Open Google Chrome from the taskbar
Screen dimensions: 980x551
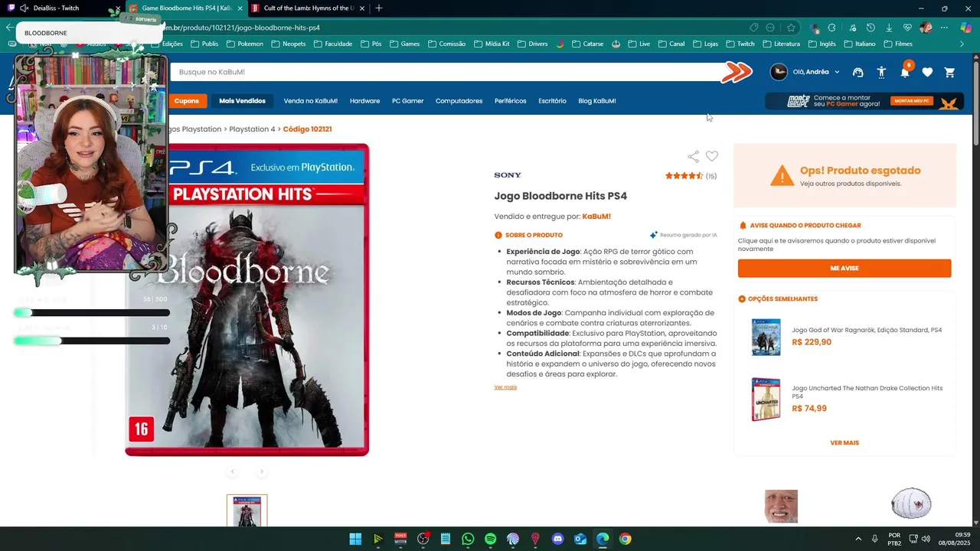pyautogui.click(x=625, y=539)
